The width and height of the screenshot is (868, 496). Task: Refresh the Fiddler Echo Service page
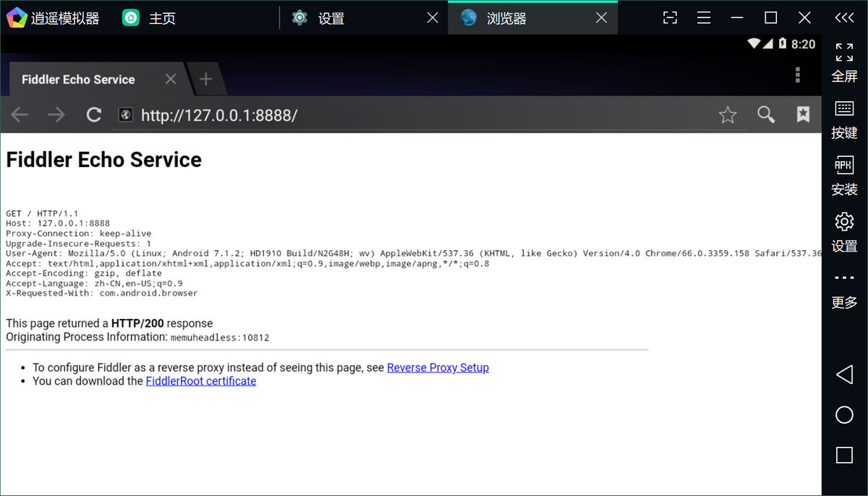tap(93, 114)
